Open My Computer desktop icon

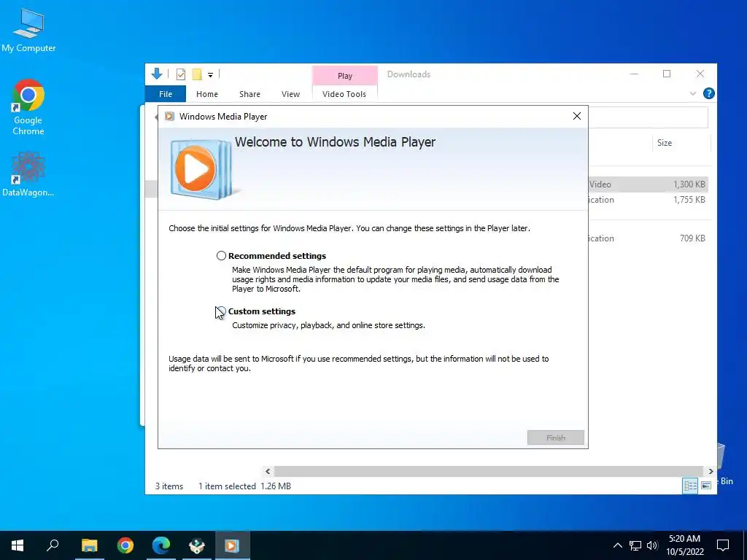[28, 31]
